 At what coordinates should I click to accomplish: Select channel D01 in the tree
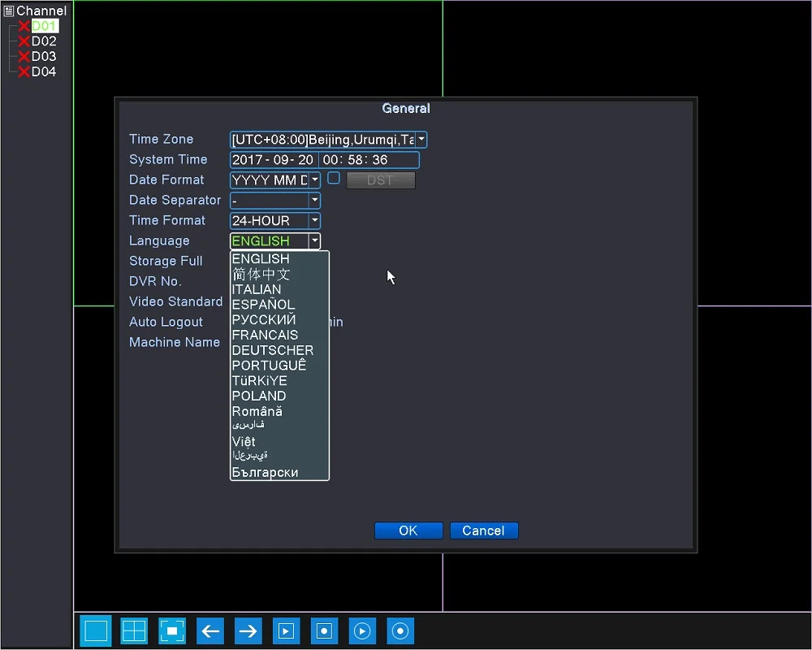point(44,26)
